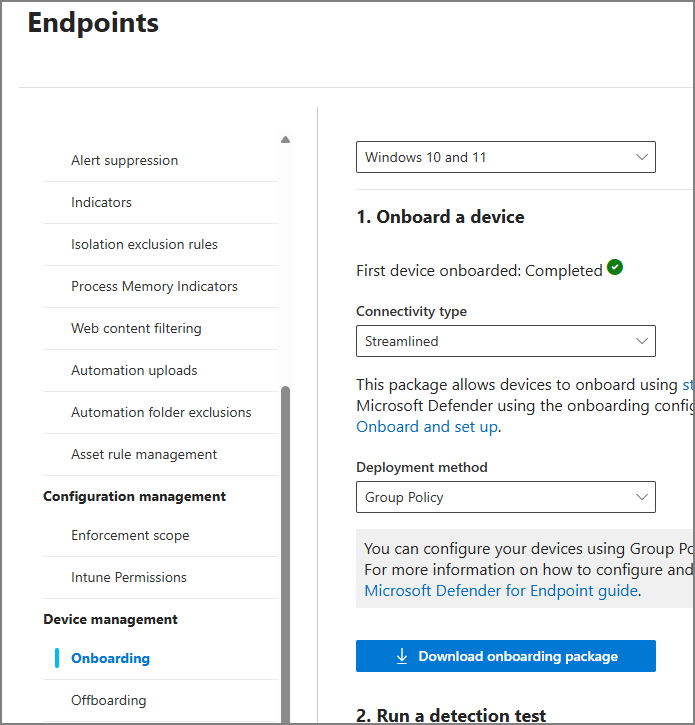Open Enforcement scope under Configuration management

160,535
